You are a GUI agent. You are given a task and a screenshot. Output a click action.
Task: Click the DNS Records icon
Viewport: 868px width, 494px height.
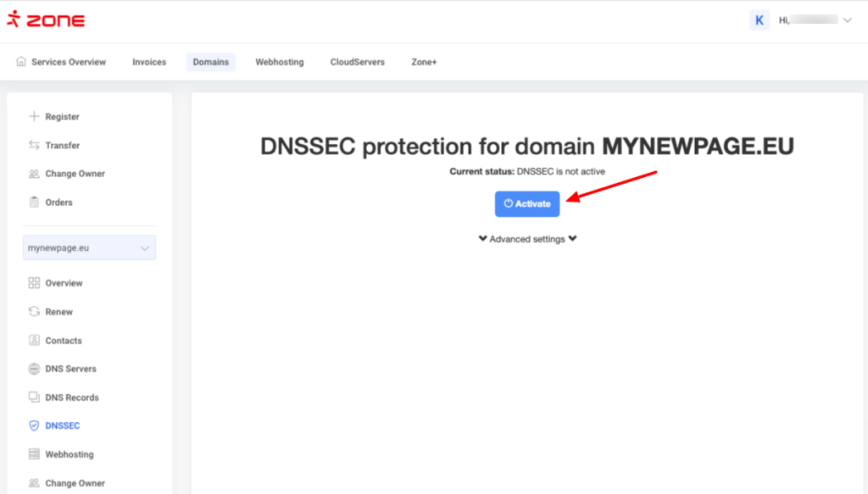(x=34, y=397)
